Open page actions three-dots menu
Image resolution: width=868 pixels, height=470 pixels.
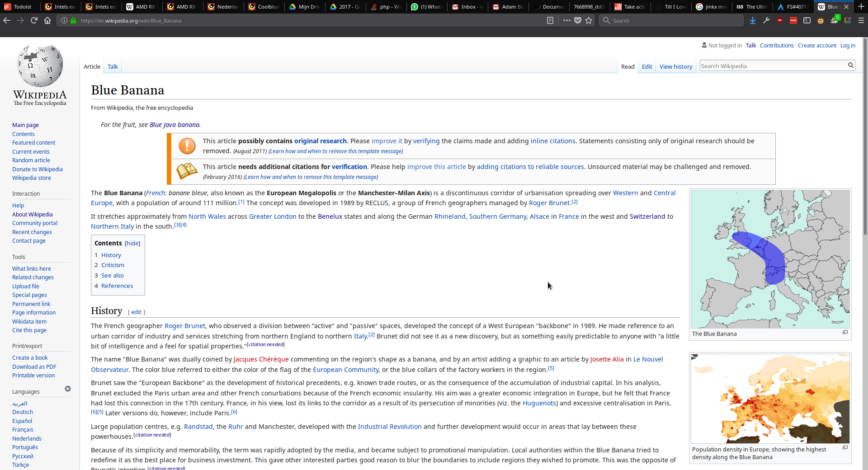click(x=566, y=20)
